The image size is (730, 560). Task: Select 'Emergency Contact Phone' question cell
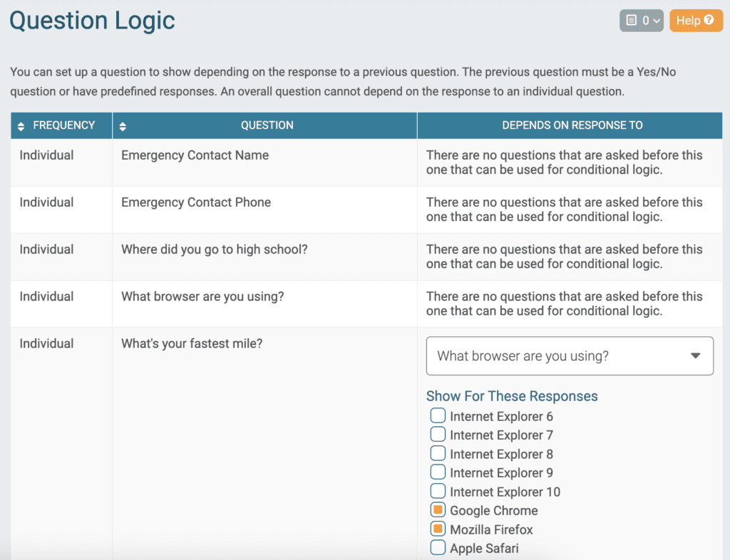point(264,209)
